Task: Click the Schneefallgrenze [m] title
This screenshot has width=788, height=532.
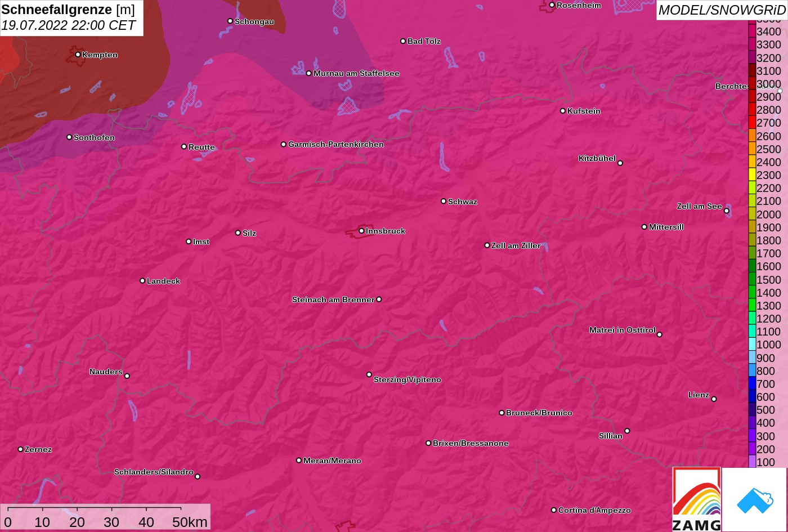Action: point(68,10)
